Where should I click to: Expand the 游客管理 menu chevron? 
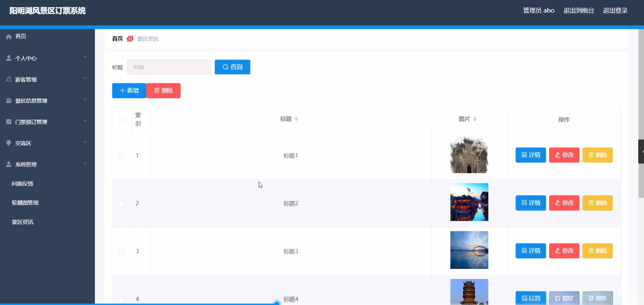click(85, 78)
